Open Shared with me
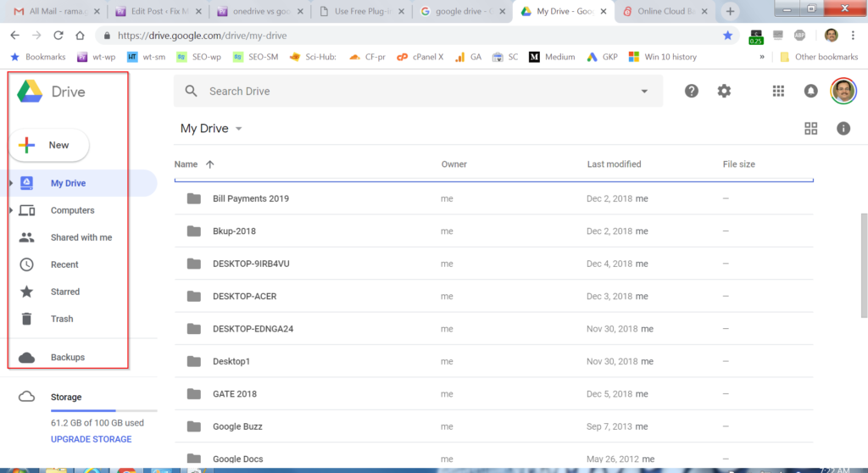Screen dimensions: 868x473 (x=81, y=237)
